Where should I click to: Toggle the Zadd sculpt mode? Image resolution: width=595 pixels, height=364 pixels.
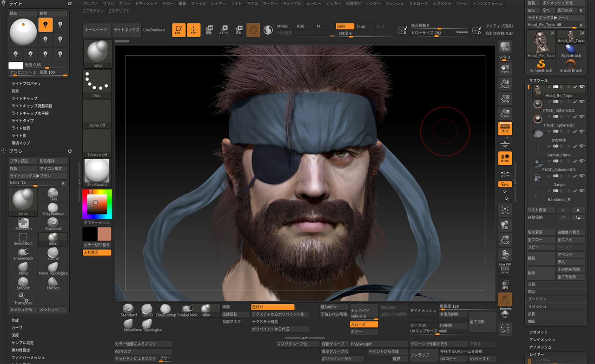coord(344,26)
